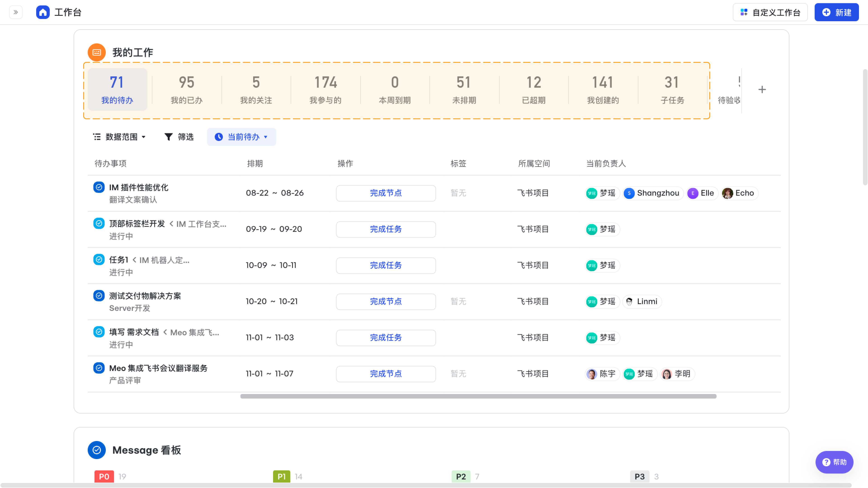Click the table's horizontal scrollbar

(478, 396)
